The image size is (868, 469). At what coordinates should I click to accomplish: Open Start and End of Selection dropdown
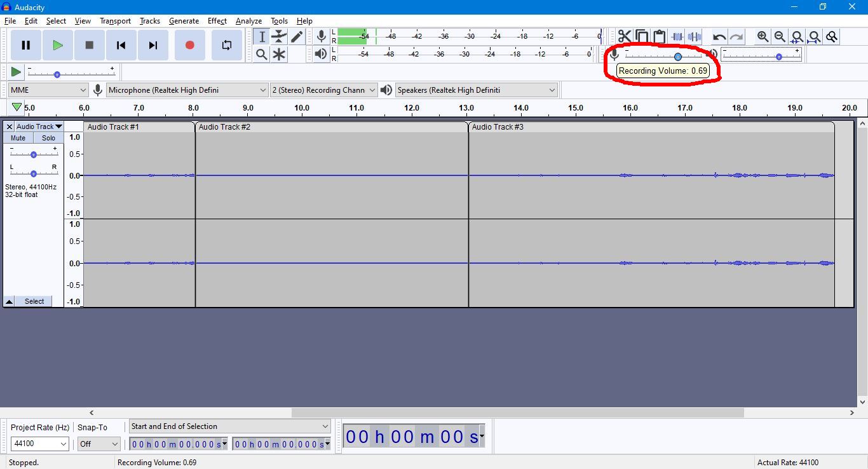(230, 426)
